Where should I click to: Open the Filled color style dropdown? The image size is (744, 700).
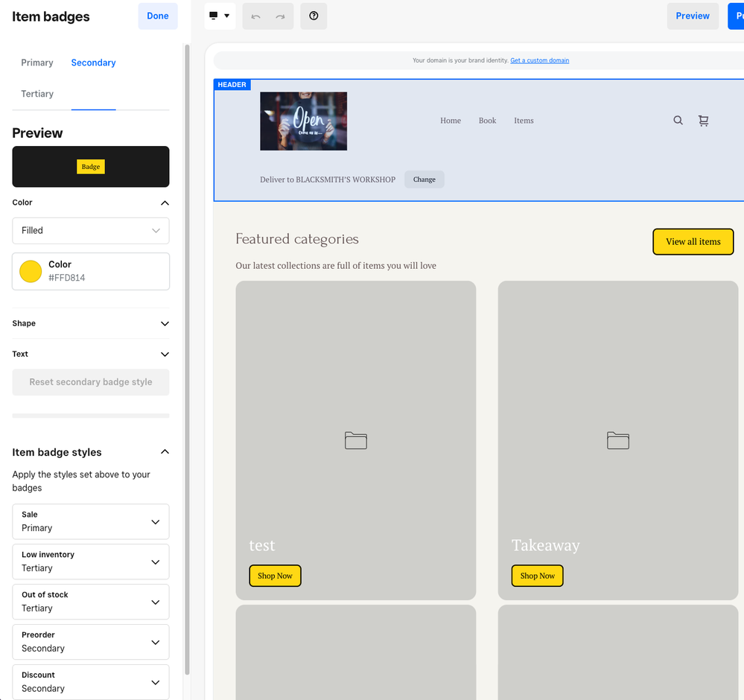pyautogui.click(x=91, y=231)
